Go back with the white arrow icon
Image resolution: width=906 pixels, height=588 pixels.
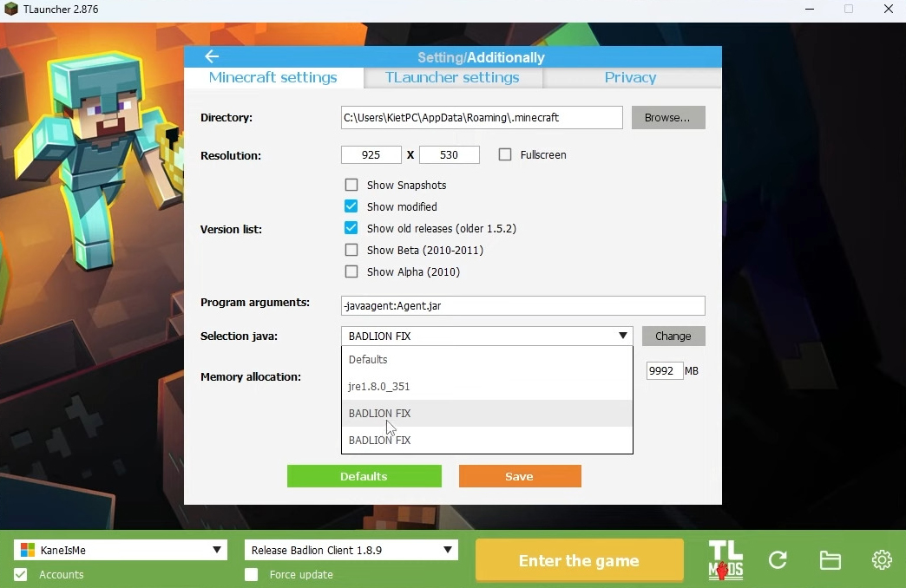(212, 56)
